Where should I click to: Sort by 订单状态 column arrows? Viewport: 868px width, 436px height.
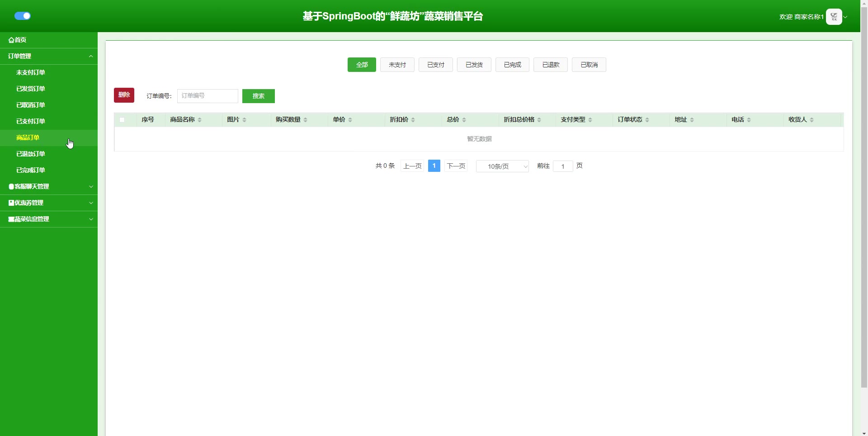click(647, 120)
